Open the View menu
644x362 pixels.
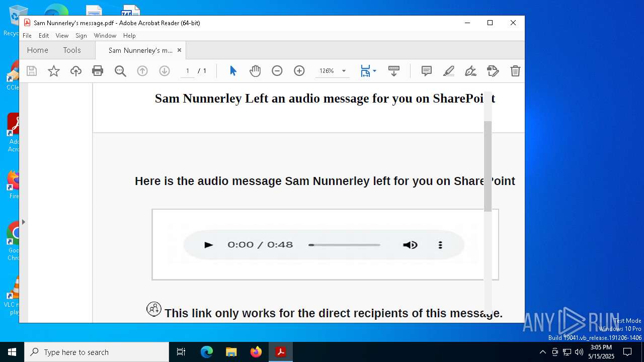62,36
